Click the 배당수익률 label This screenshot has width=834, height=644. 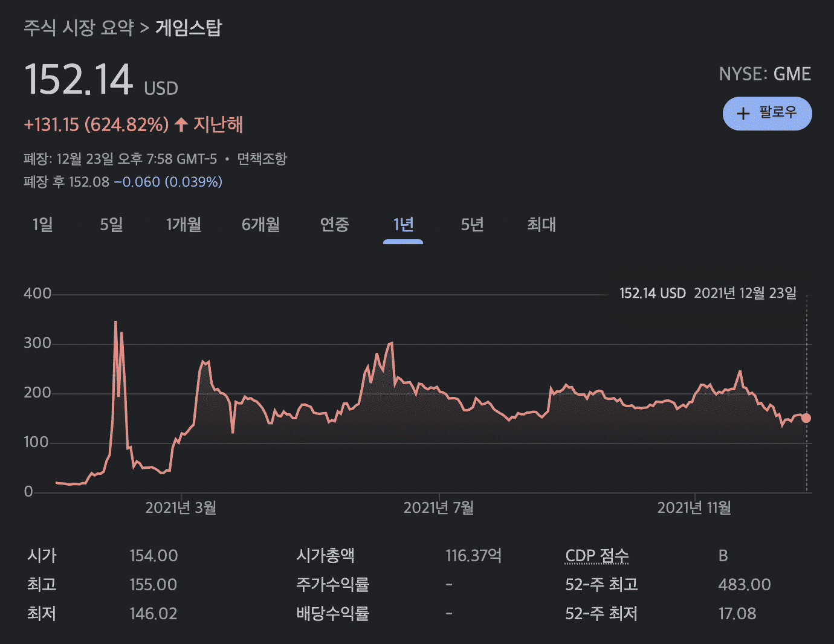pyautogui.click(x=333, y=614)
